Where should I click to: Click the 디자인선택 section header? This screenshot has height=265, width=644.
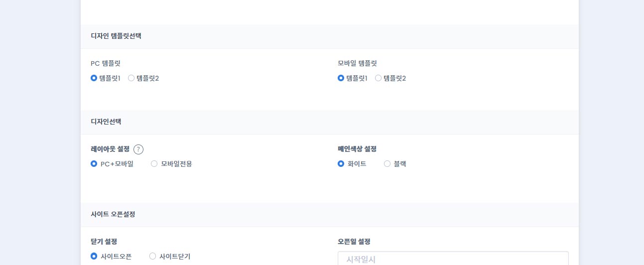(x=106, y=122)
